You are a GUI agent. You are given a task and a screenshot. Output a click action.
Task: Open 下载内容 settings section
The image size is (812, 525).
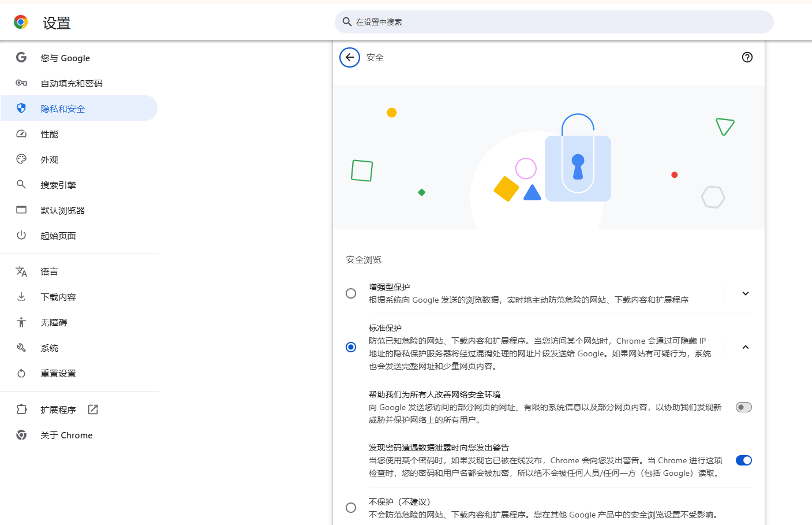(79, 297)
